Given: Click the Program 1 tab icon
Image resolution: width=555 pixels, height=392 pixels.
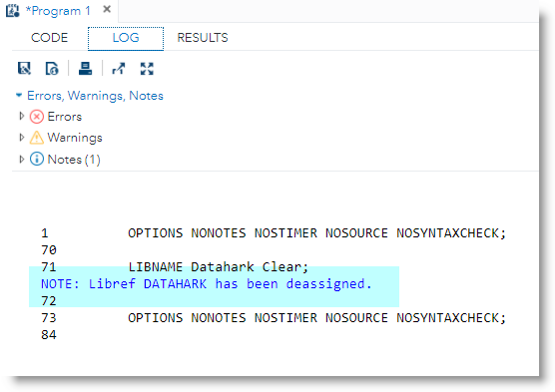Looking at the screenshot, I should click(13, 10).
